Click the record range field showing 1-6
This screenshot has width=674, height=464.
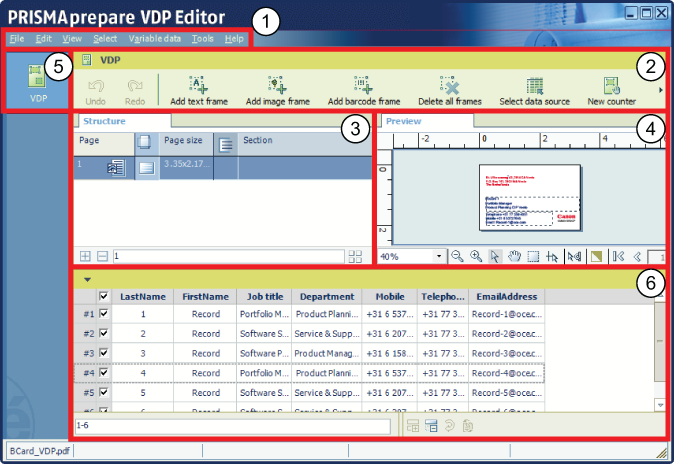235,426
